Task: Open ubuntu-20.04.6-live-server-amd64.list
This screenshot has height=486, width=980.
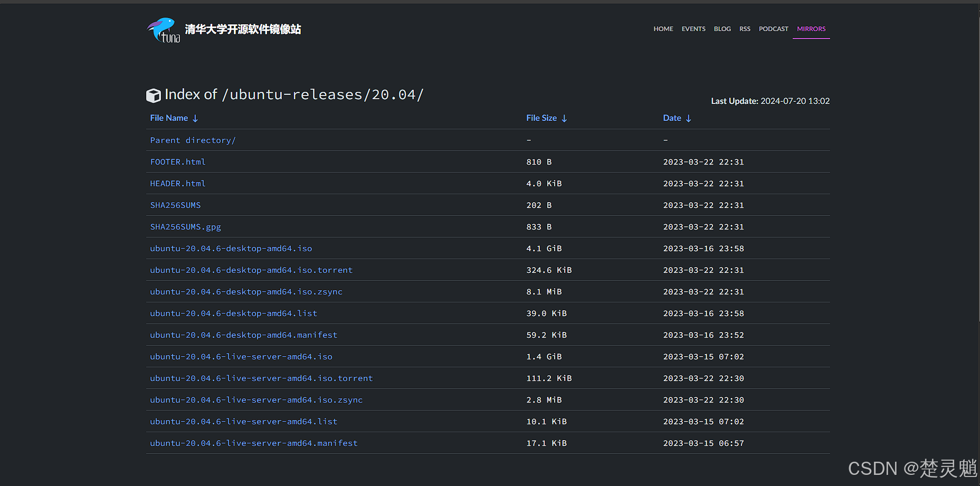Action: [244, 422]
